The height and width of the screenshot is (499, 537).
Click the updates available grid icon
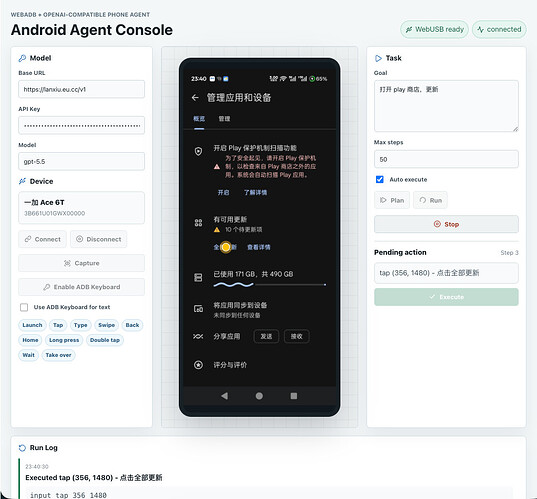pyautogui.click(x=198, y=223)
